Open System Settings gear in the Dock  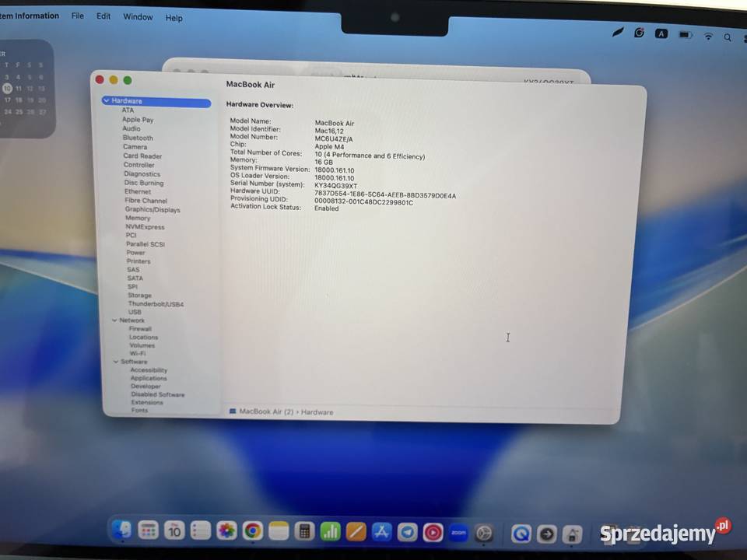point(484,534)
